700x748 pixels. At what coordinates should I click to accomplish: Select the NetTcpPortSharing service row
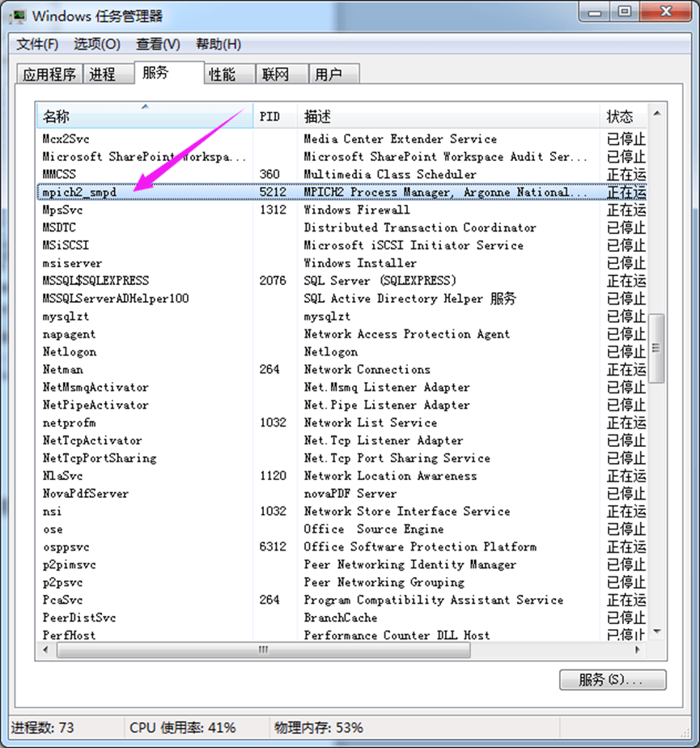pyautogui.click(x=342, y=458)
